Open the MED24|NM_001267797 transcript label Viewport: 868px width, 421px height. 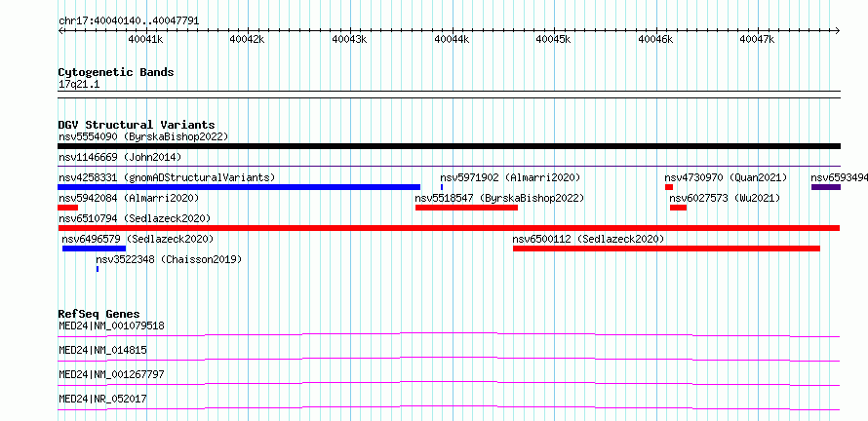click(111, 374)
